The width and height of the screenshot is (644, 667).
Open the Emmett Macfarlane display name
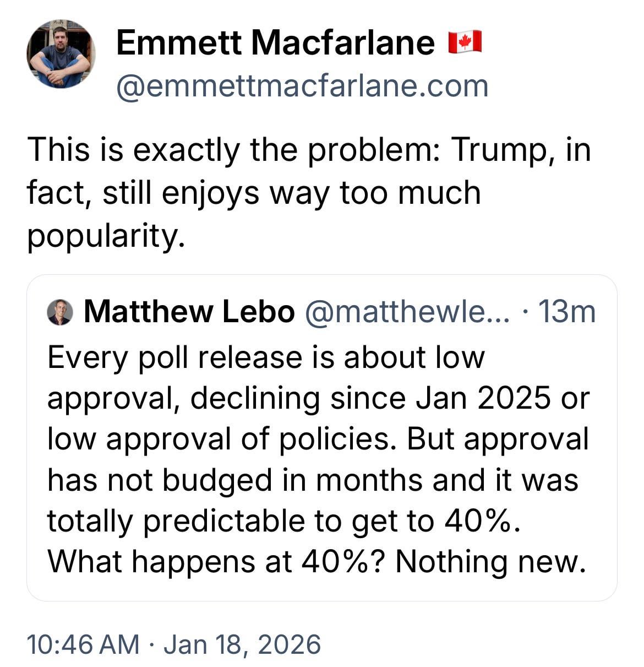pos(275,42)
